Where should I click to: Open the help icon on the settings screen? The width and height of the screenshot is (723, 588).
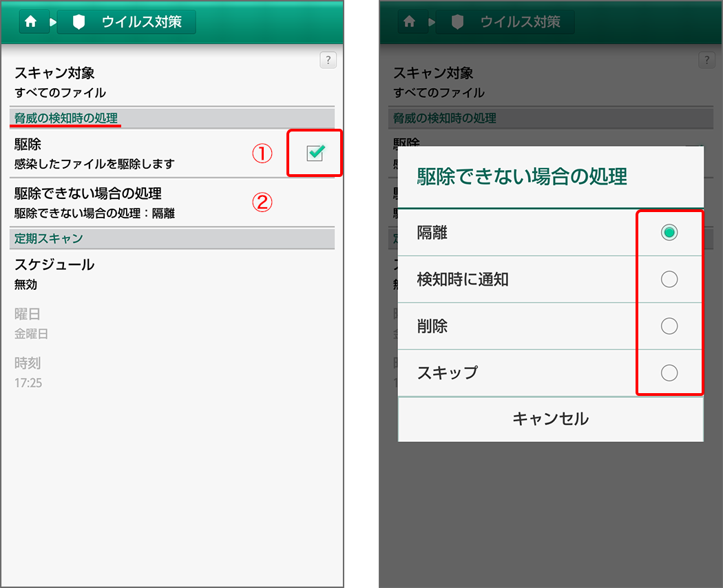tap(328, 61)
